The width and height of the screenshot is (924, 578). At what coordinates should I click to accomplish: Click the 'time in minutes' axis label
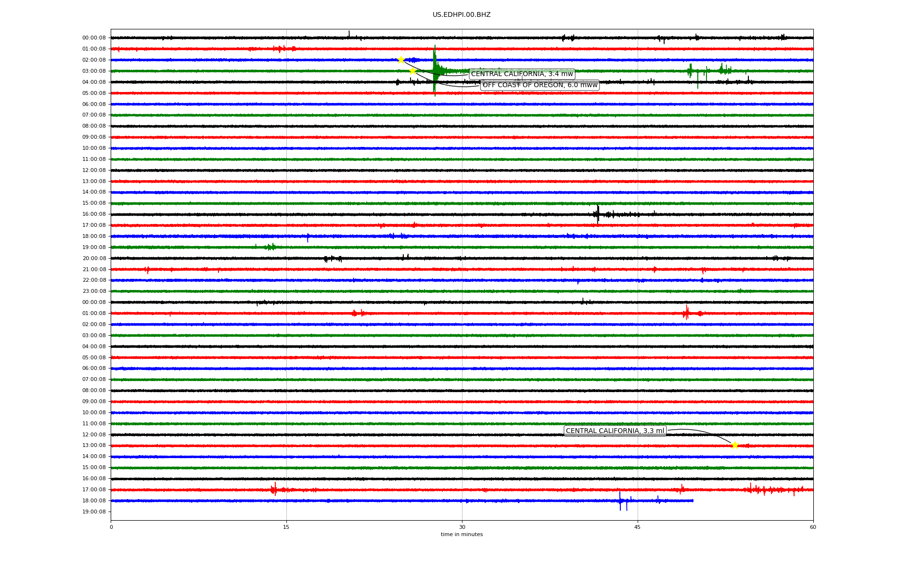click(461, 535)
